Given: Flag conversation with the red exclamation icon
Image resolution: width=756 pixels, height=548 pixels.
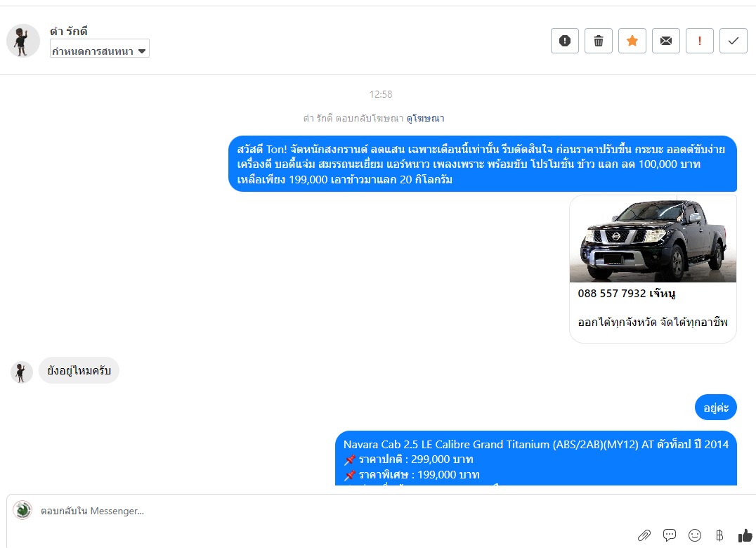Looking at the screenshot, I should [x=700, y=41].
